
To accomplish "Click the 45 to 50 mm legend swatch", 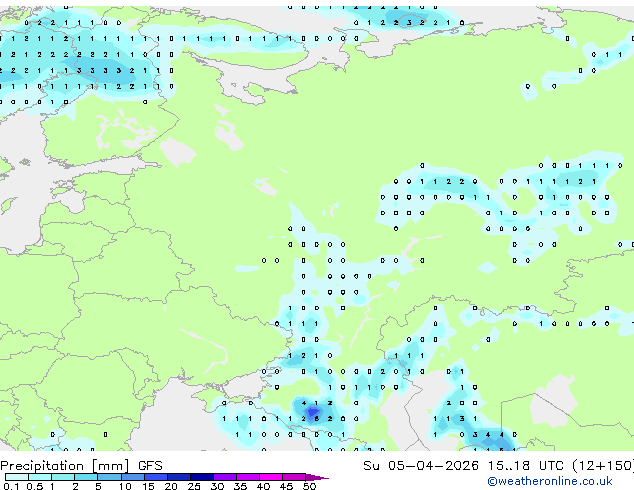I will tap(294, 477).
